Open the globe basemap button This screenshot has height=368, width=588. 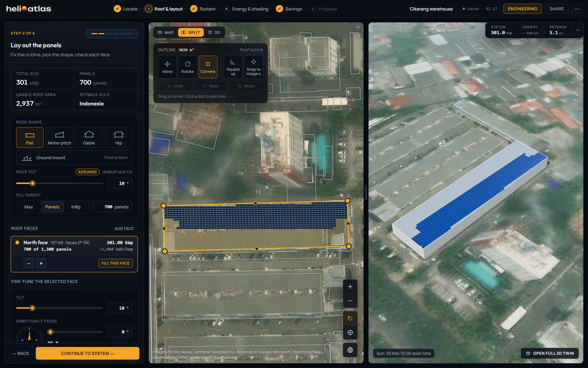[x=350, y=350]
